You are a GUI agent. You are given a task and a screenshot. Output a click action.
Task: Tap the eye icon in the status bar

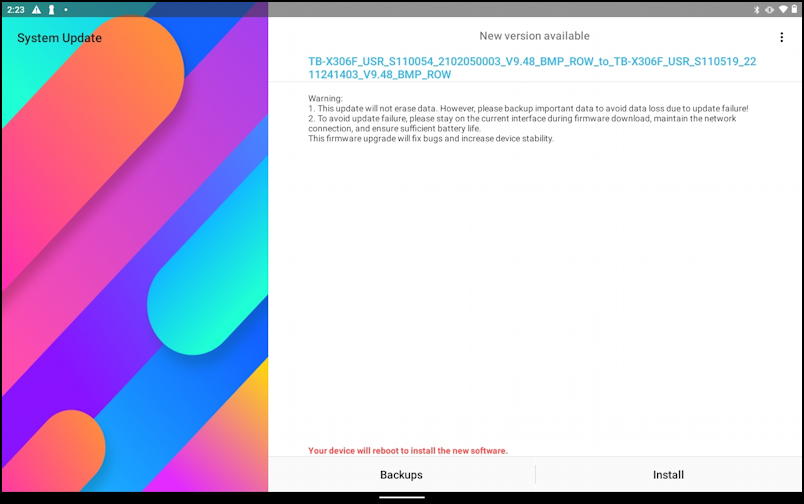tap(769, 10)
